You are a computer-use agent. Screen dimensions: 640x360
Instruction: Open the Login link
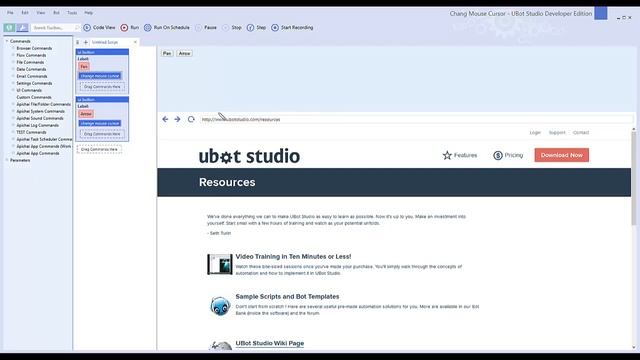(x=535, y=133)
